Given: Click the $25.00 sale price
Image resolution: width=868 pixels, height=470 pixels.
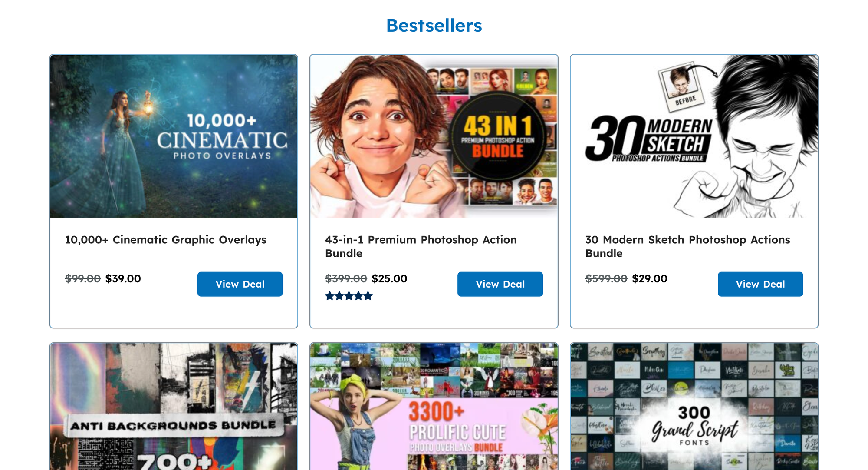Looking at the screenshot, I should 389,278.
